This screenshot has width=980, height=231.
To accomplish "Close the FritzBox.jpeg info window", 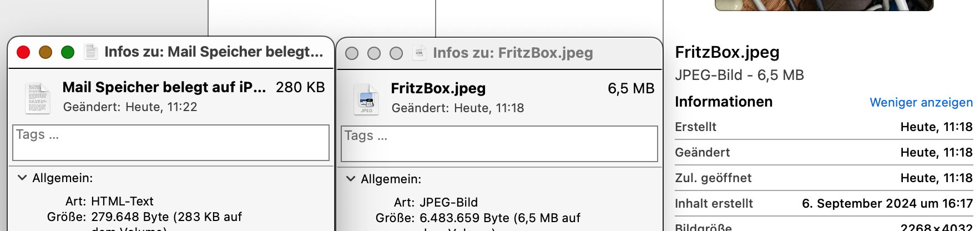I will coord(352,53).
